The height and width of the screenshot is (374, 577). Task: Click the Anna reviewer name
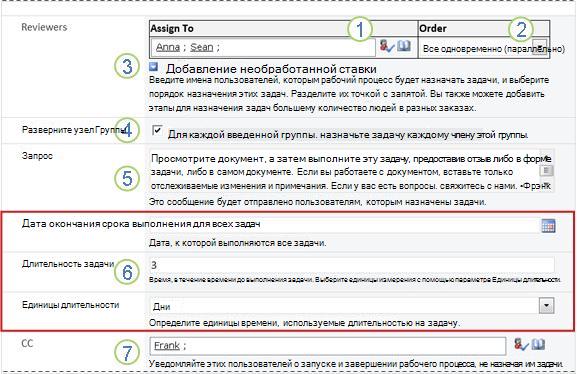pyautogui.click(x=168, y=47)
